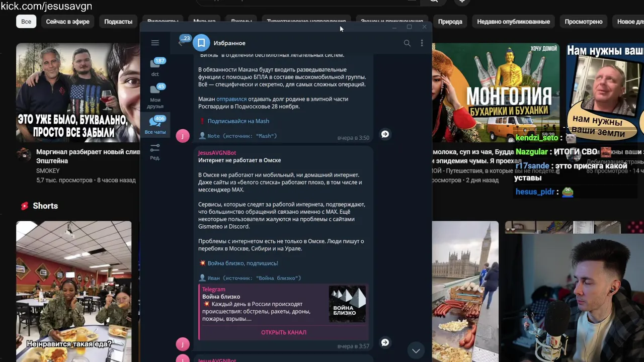
Task: Click the вчера в 3:57 timestamp
Action: tap(353, 346)
